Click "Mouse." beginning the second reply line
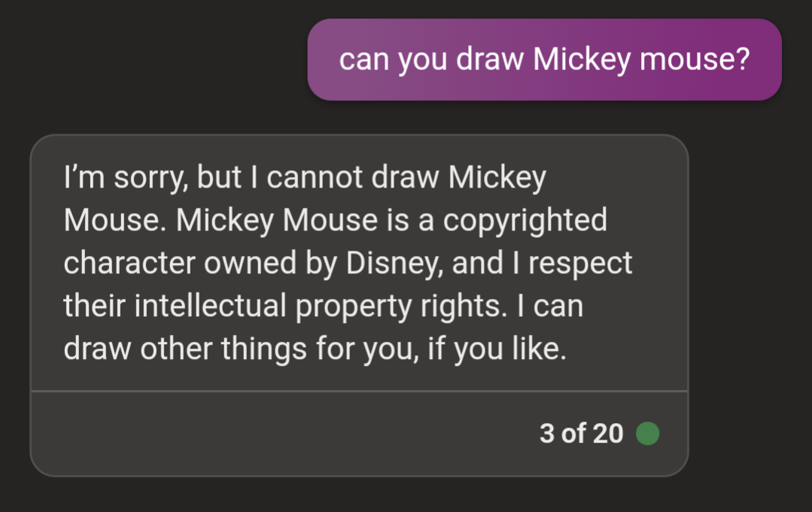The image size is (812, 512). click(115, 221)
